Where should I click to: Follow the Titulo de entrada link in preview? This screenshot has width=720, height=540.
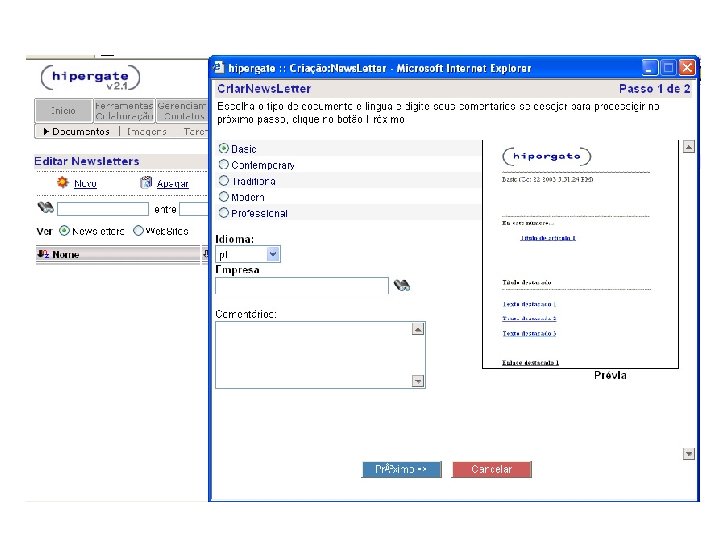point(548,238)
